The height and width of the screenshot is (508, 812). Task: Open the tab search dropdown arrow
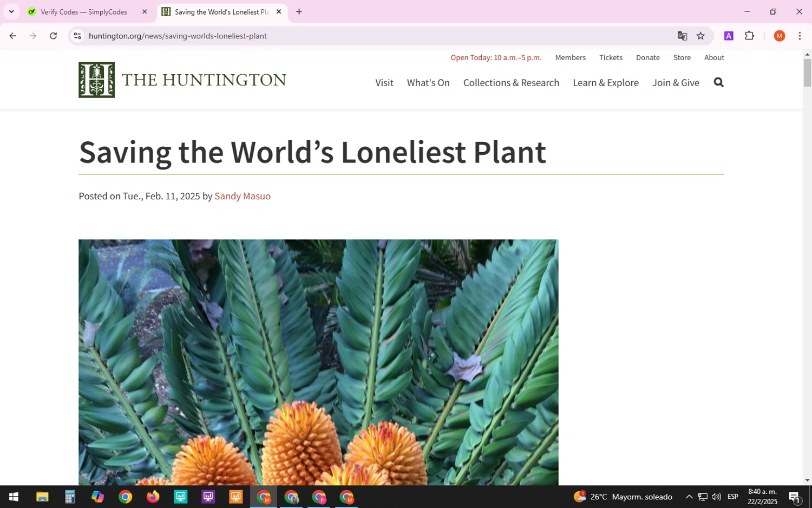click(x=11, y=11)
